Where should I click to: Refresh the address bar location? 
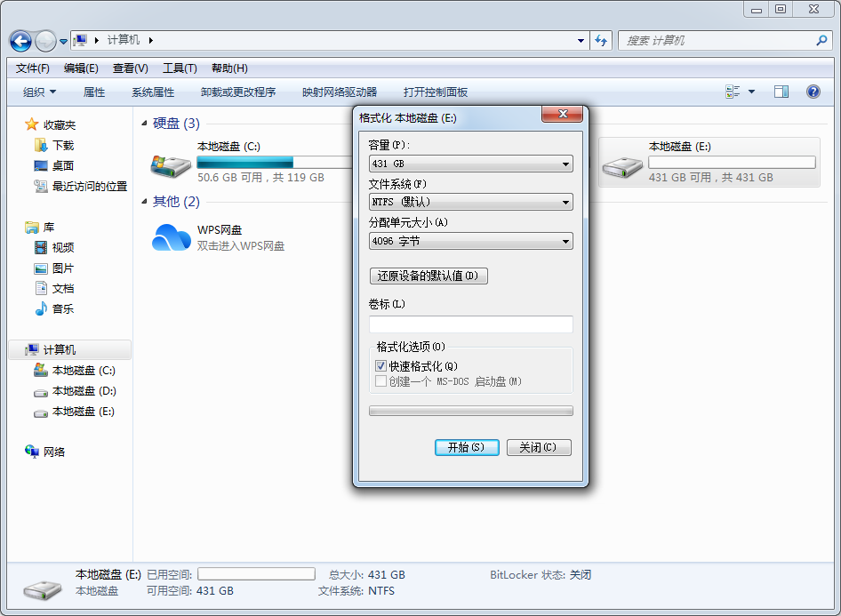[601, 41]
